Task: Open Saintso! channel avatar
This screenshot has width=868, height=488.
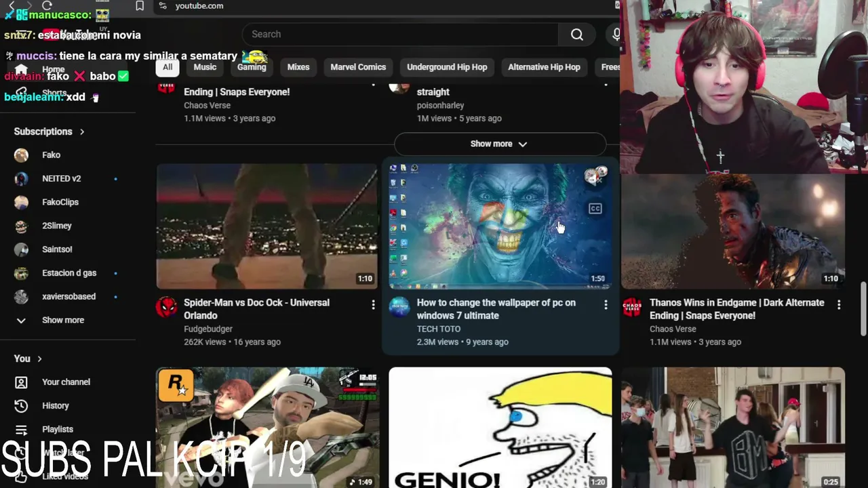Action: click(21, 250)
